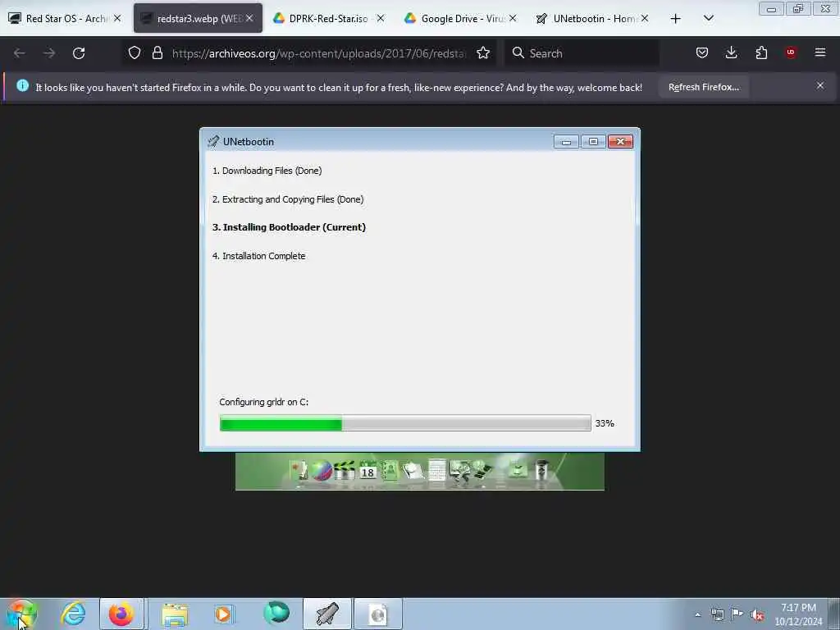Click the Refresh Firefox button
Viewport: 840px width, 630px height.
tap(703, 87)
